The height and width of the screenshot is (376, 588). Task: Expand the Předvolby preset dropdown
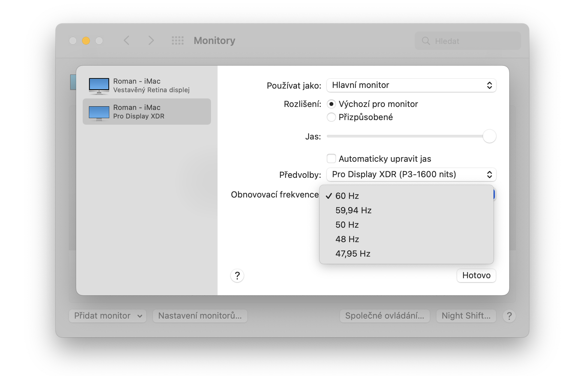[411, 175]
